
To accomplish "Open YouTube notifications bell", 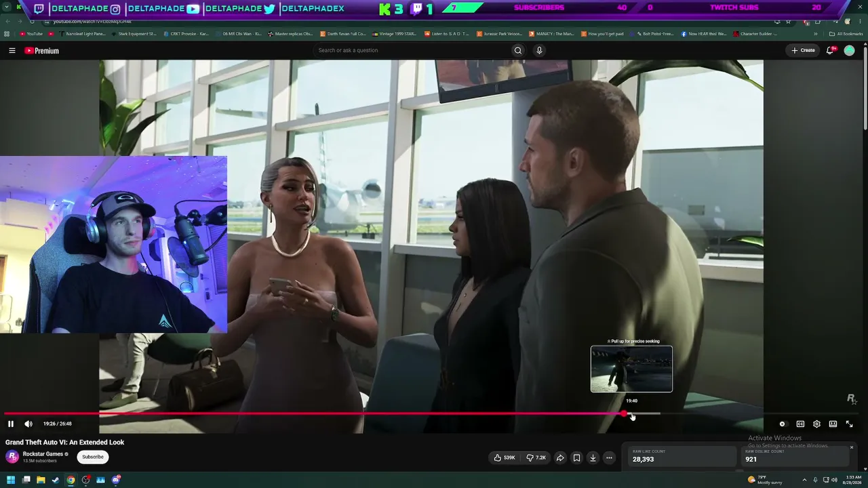I will [830, 50].
